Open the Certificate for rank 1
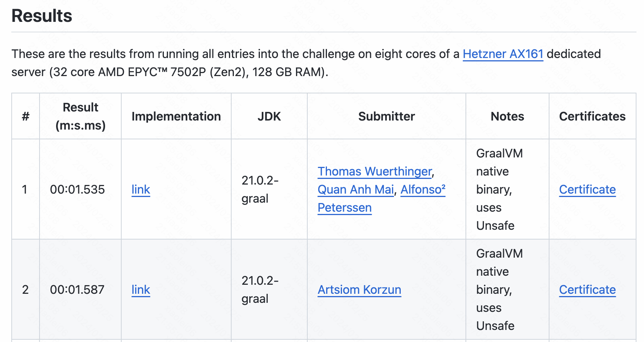Screen dimensions: 644x342 coord(587,189)
